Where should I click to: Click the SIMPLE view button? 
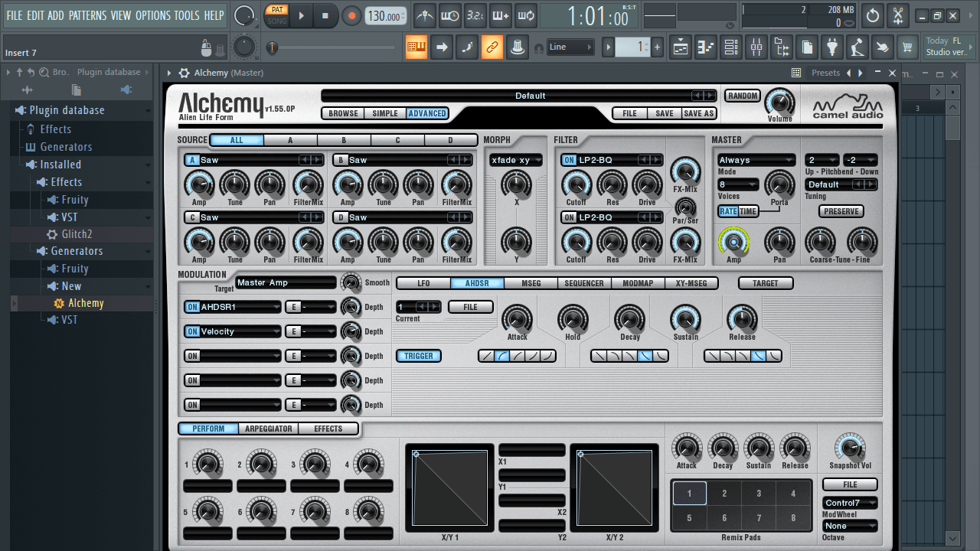click(384, 113)
